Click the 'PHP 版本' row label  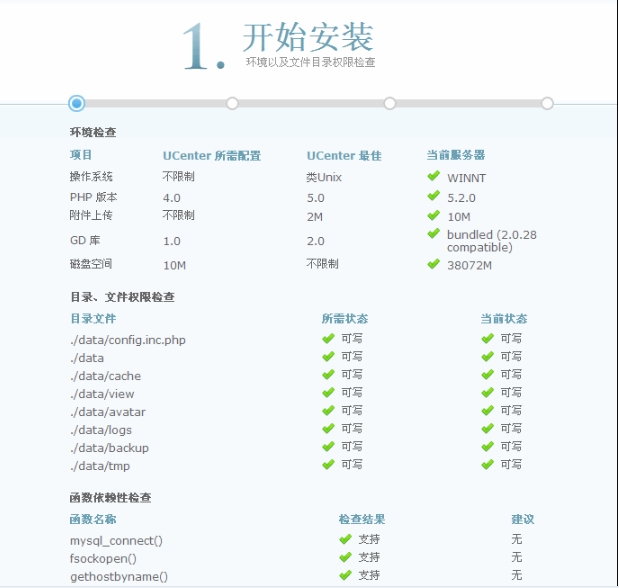point(94,197)
